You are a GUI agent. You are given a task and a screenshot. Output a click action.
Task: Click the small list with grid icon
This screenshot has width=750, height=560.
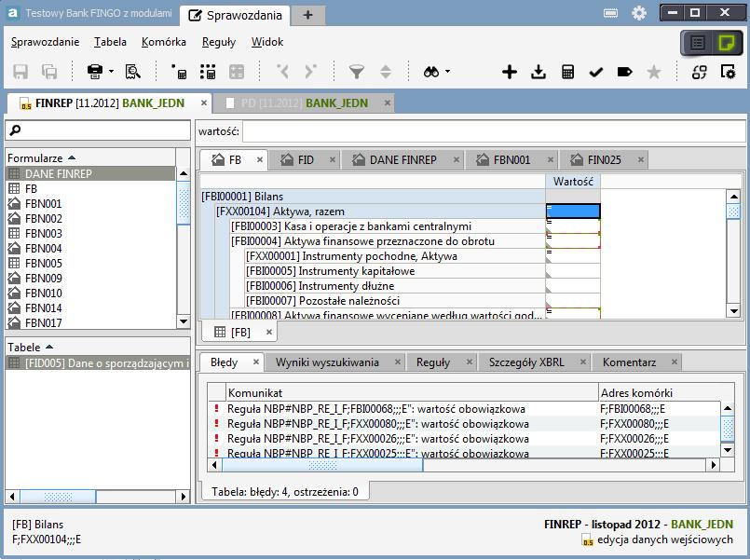180,72
